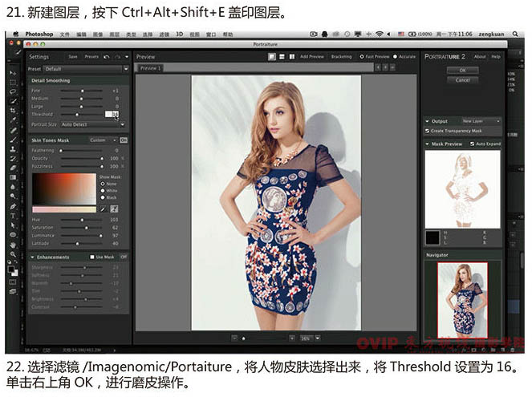Select the Blur tool
Image resolution: width=532 pixels, height=397 pixels.
13,187
